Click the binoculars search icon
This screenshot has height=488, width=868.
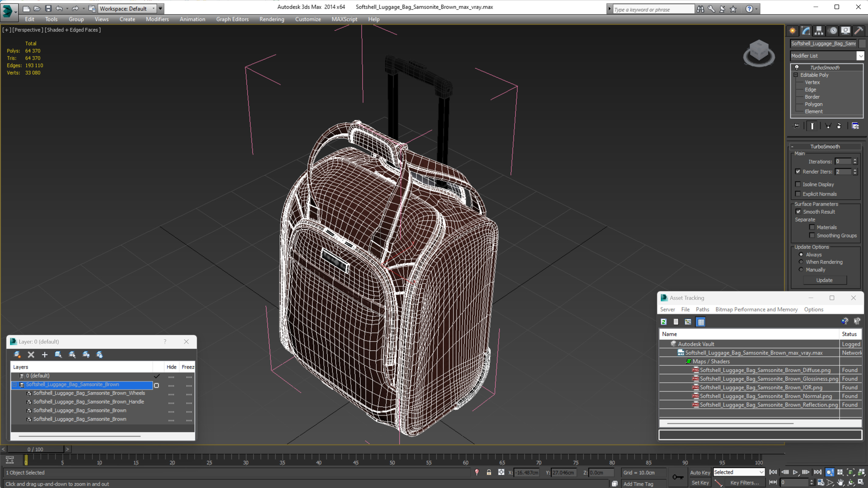(700, 9)
